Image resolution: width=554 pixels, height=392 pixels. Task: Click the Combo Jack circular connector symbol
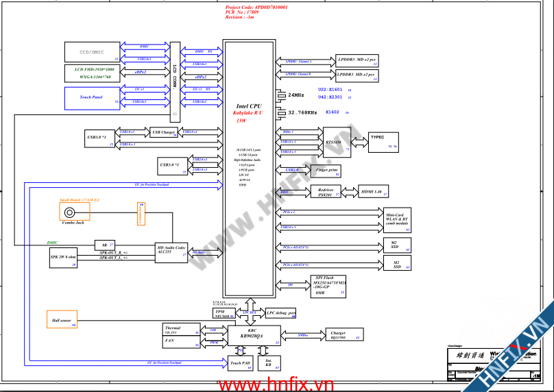coord(69,212)
